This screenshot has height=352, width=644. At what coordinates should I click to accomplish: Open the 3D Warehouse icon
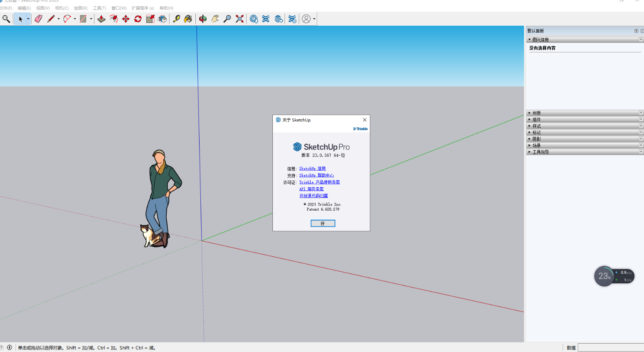pyautogui.click(x=254, y=19)
